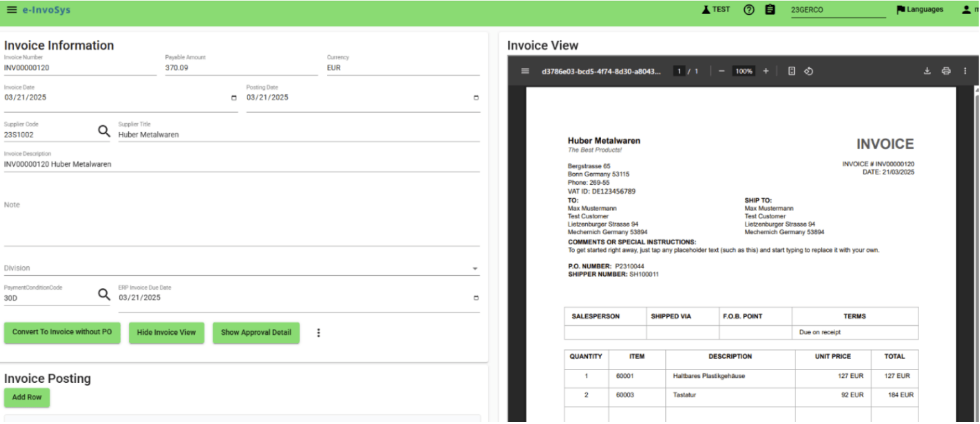Click fit to page icon in PDF viewer
The height and width of the screenshot is (424, 980).
pos(792,71)
